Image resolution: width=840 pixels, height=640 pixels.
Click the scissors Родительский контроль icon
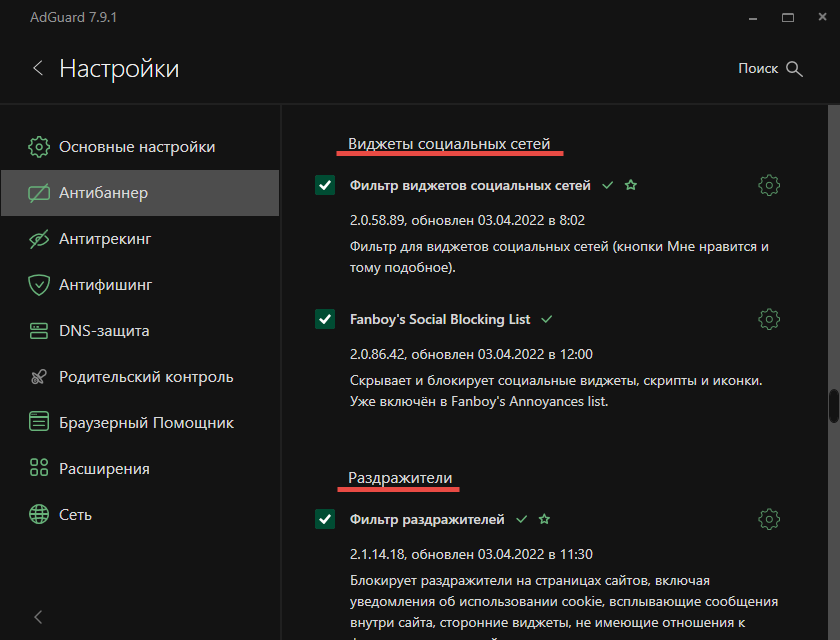(x=39, y=377)
